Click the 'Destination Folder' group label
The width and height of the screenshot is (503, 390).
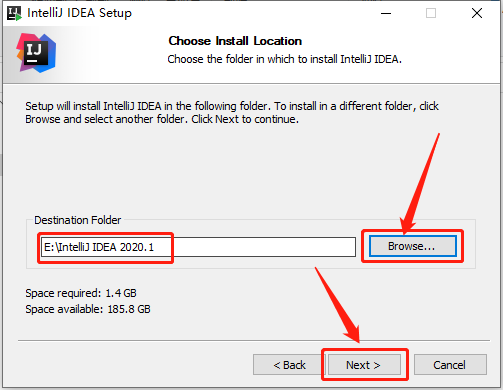(x=78, y=220)
